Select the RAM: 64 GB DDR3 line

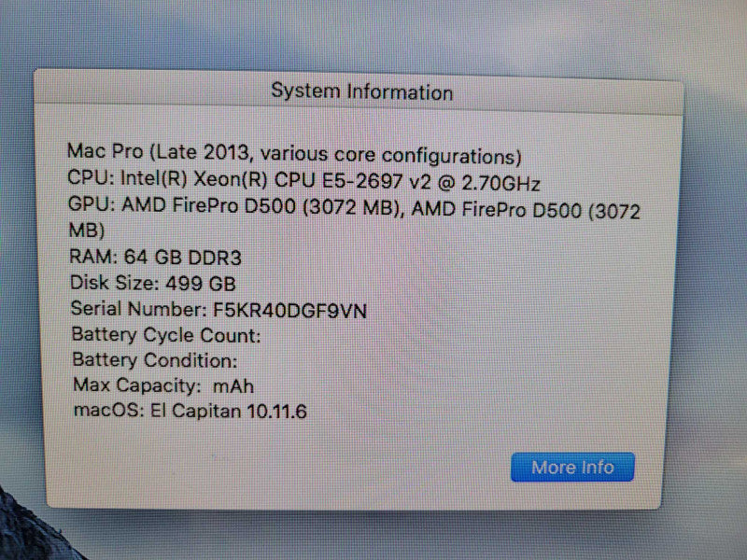coord(155,258)
